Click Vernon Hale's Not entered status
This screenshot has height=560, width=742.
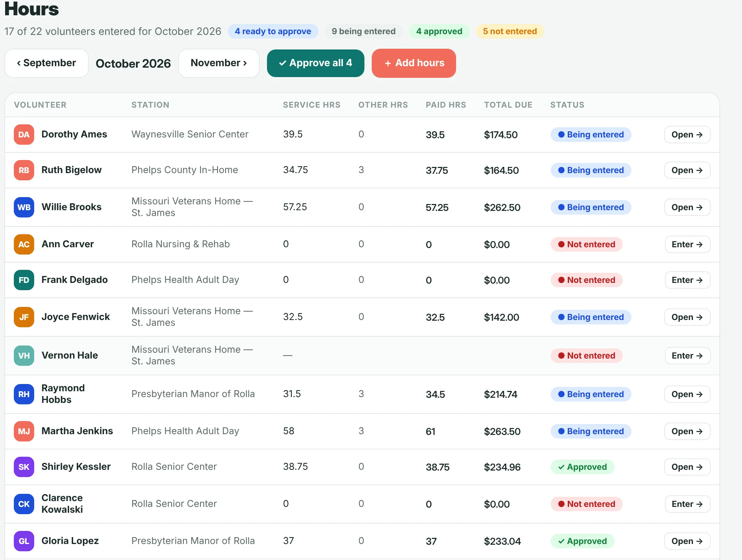586,356
